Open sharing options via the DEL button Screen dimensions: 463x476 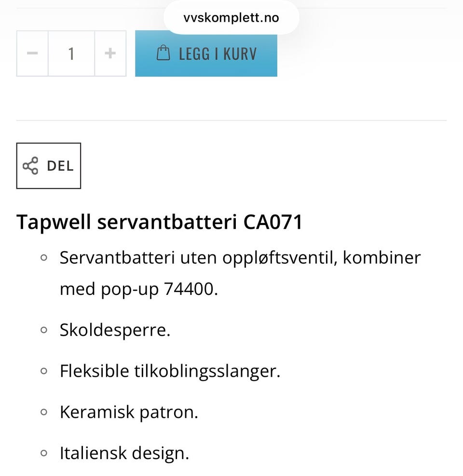pyautogui.click(x=48, y=165)
